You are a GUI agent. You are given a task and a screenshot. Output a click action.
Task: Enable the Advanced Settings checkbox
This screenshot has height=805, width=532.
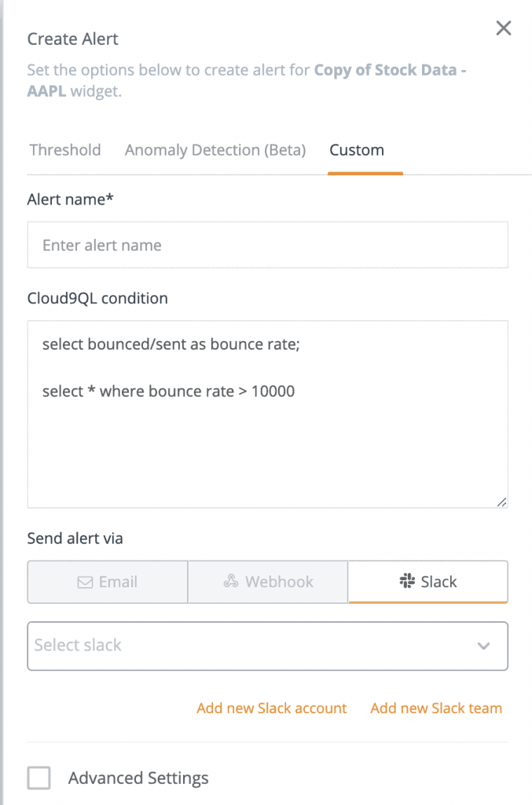pyautogui.click(x=39, y=777)
